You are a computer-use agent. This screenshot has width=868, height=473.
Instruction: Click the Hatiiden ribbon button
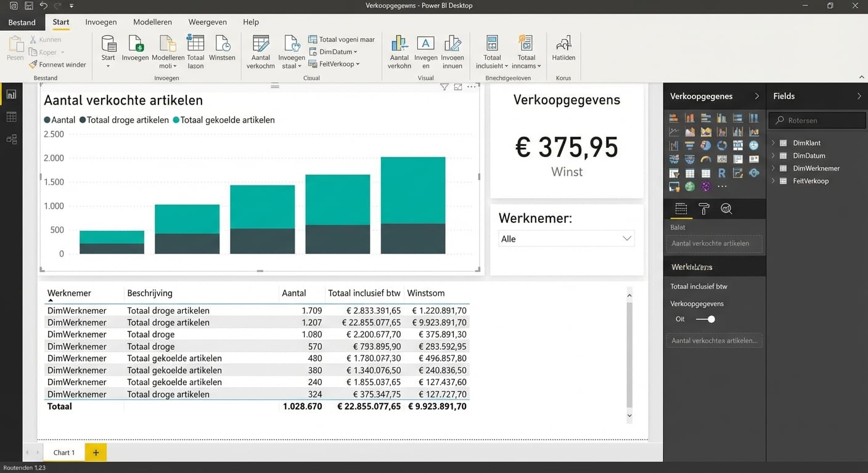click(563, 49)
